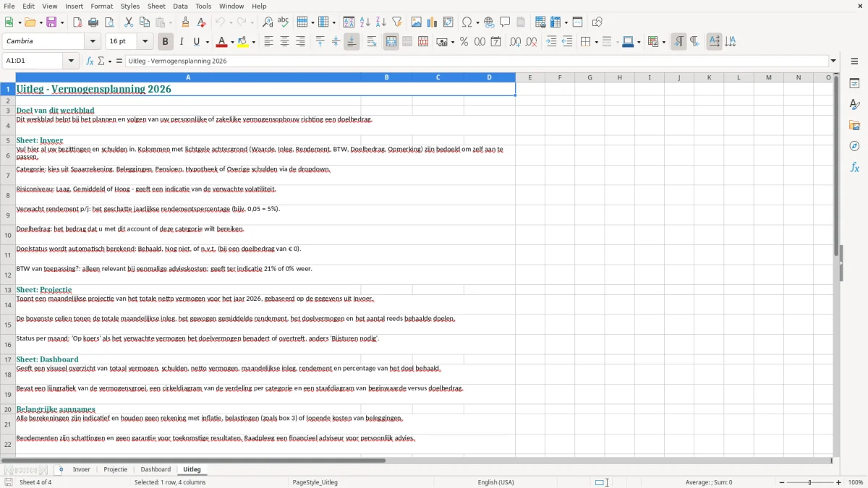
Task: Toggle Center Horizontally alignment
Action: point(284,42)
